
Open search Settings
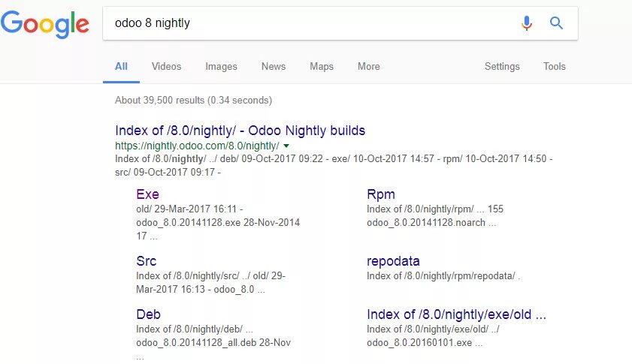pos(502,66)
